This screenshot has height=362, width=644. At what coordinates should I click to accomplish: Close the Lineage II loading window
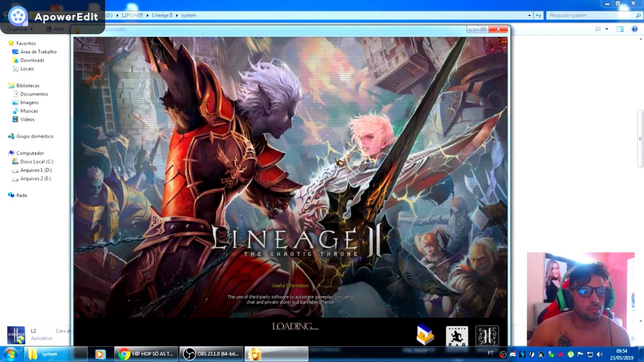[499, 29]
